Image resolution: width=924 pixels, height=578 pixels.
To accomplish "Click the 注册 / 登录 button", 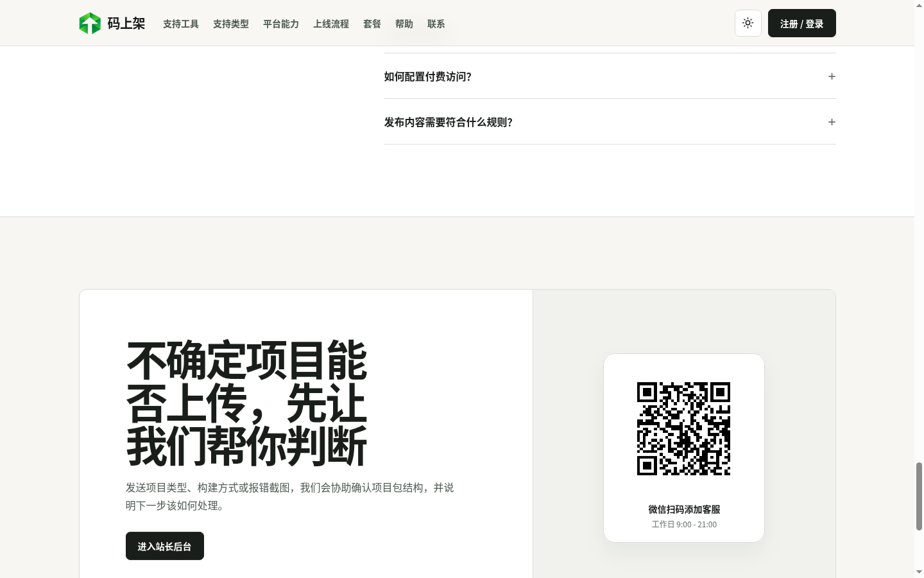I will click(801, 23).
